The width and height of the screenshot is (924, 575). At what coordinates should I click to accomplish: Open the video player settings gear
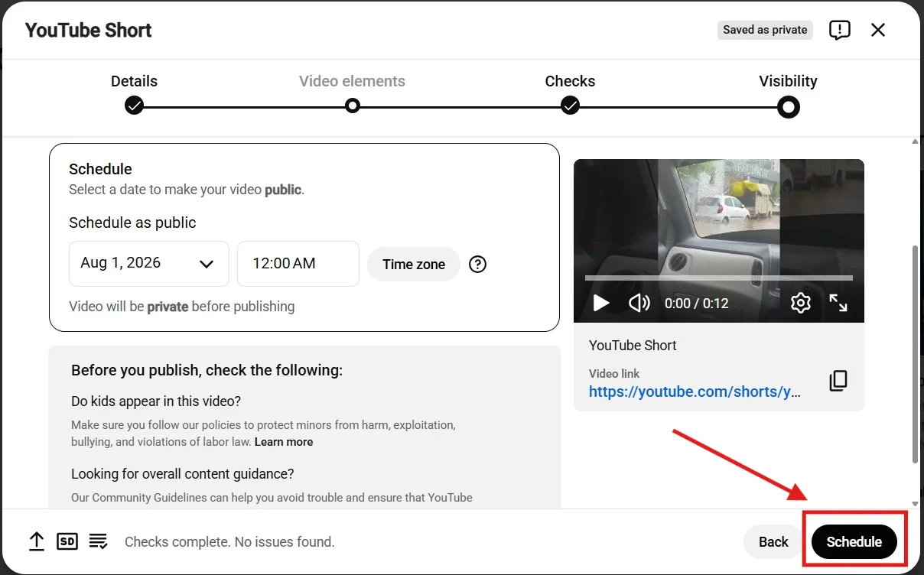click(800, 303)
